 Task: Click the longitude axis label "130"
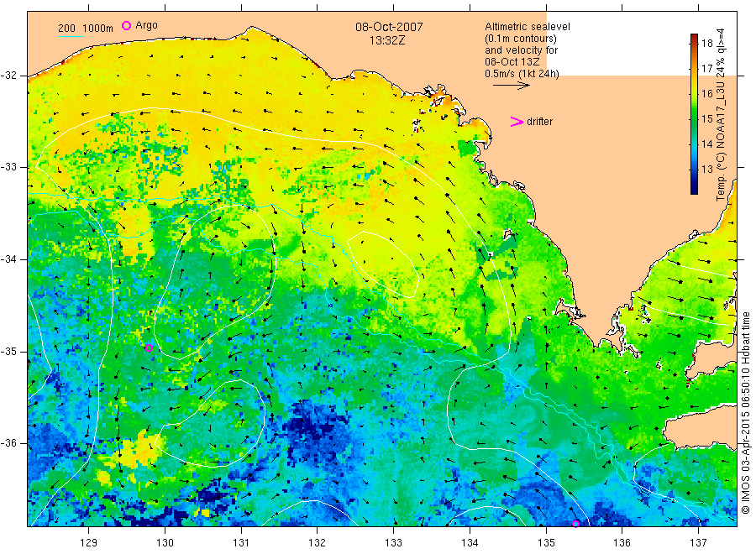[165, 543]
